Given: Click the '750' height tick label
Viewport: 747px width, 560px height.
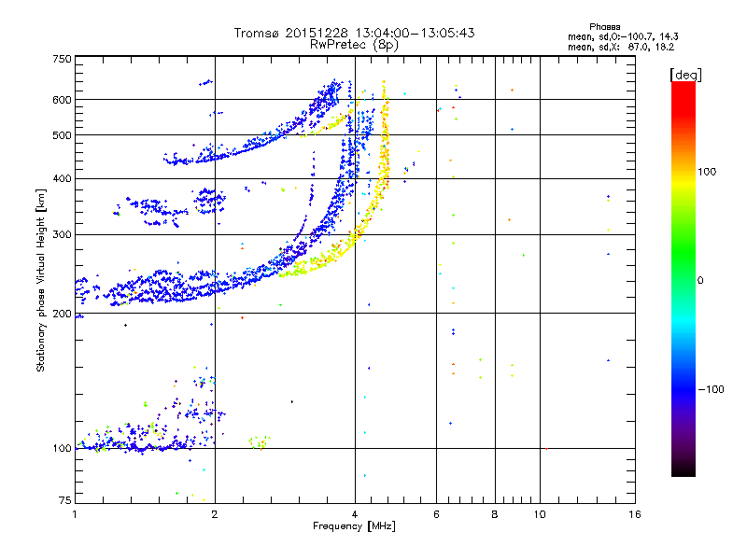Looking at the screenshot, I should [x=62, y=59].
